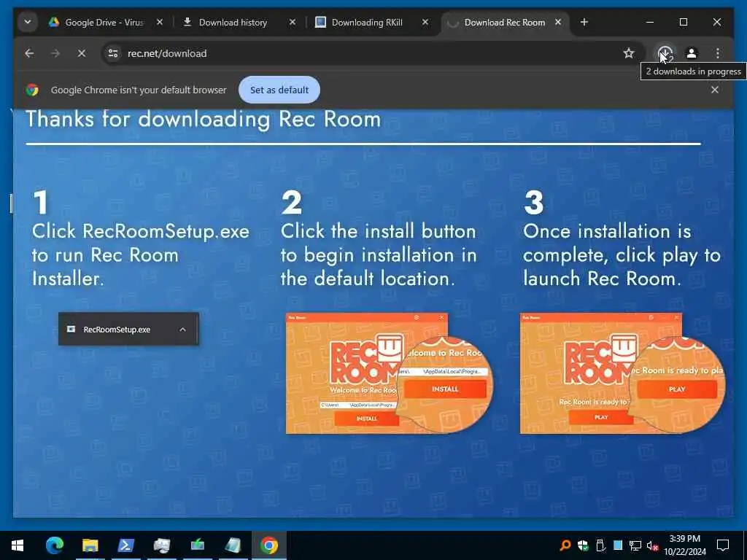The height and width of the screenshot is (560, 747).
Task: Open the Windows Start menu
Action: 18,545
